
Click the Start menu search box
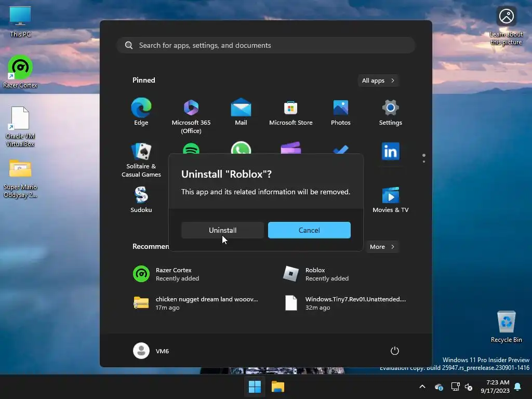click(266, 45)
